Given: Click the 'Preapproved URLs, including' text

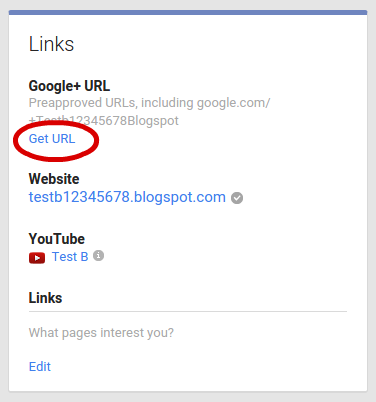Looking at the screenshot, I should (111, 103).
